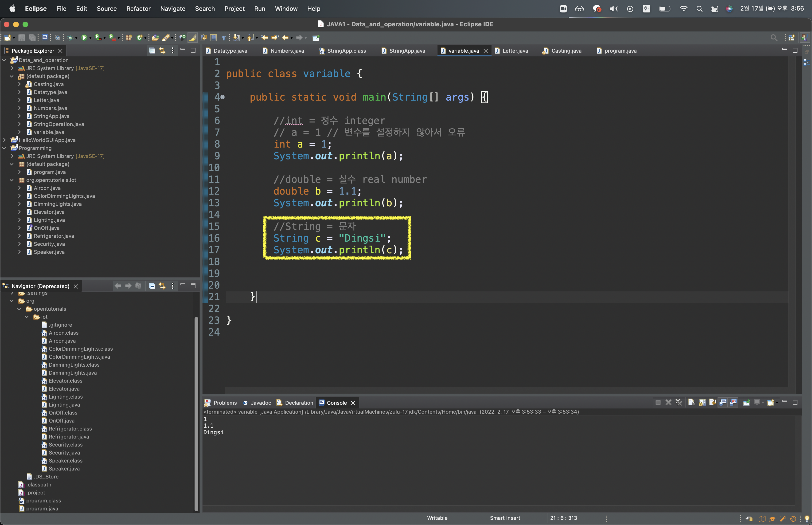Click the Debug bug icon

[70, 38]
